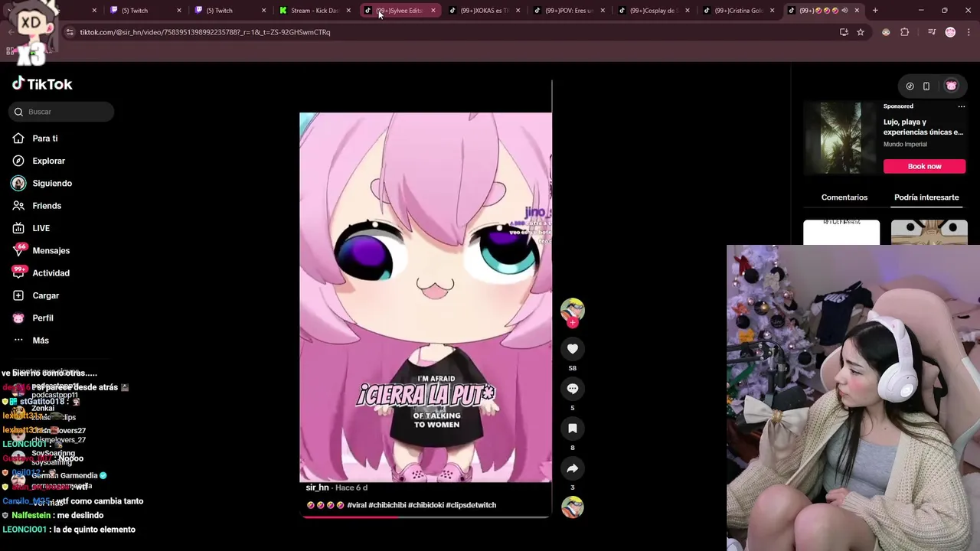Open the browser profile avatar
The image size is (980, 551).
tap(950, 32)
